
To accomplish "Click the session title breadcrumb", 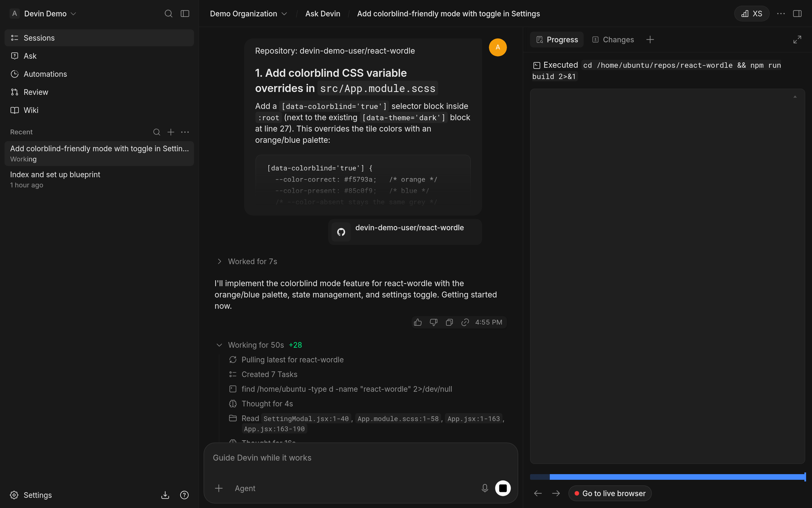I will [x=448, y=14].
